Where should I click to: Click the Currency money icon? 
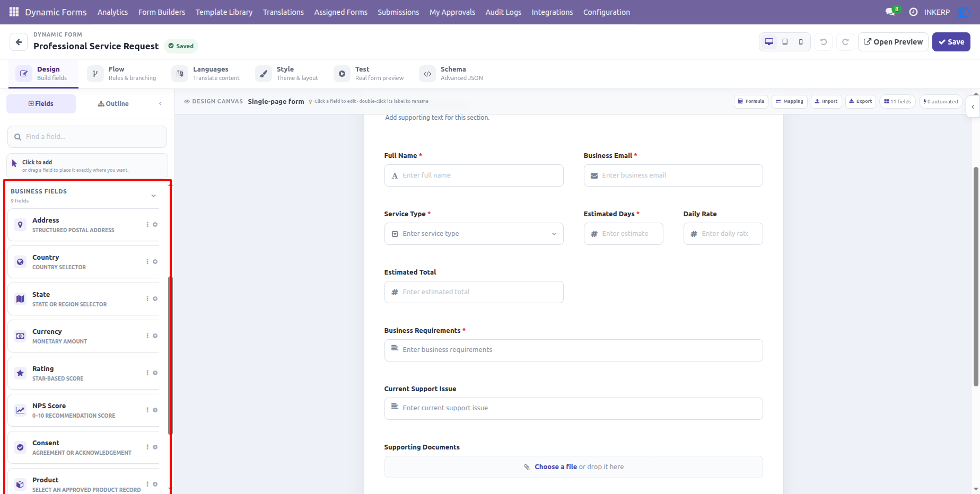tap(20, 336)
